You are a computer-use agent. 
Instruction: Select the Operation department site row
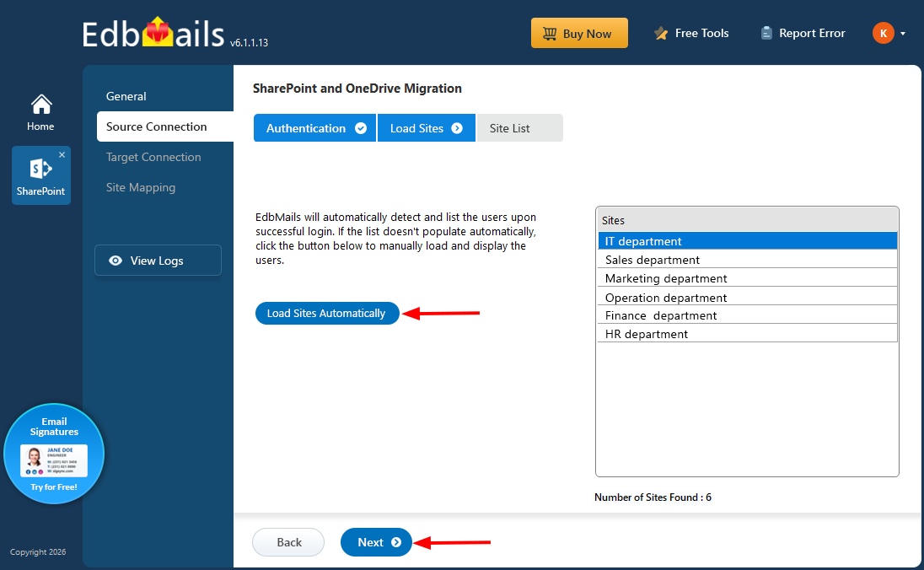tap(747, 297)
